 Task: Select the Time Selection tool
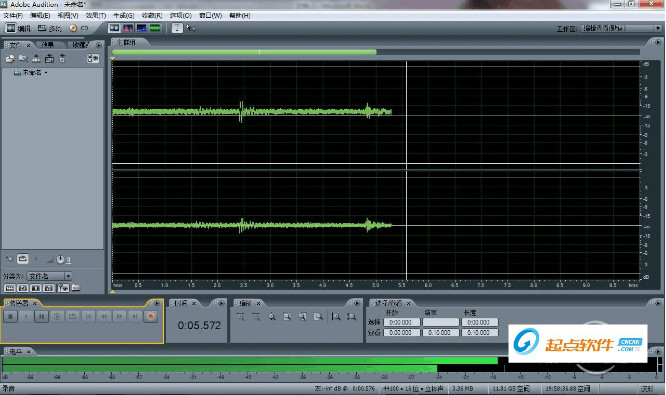click(x=177, y=28)
